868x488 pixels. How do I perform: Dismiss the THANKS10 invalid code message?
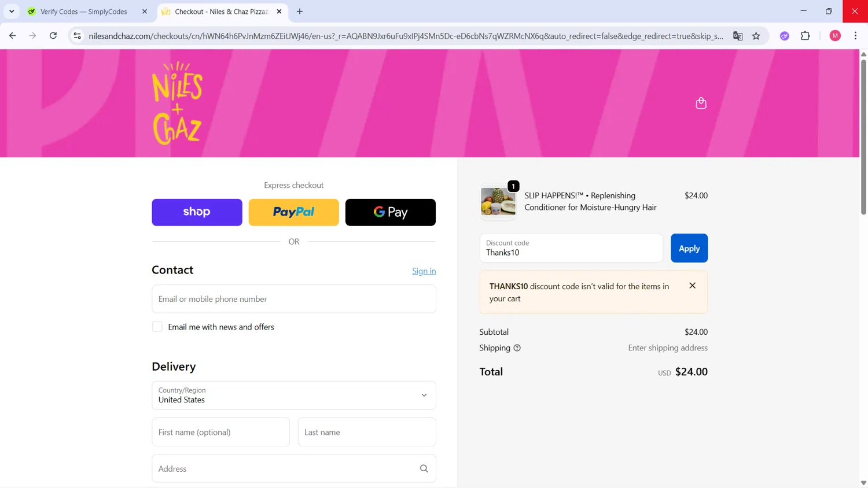coord(692,286)
